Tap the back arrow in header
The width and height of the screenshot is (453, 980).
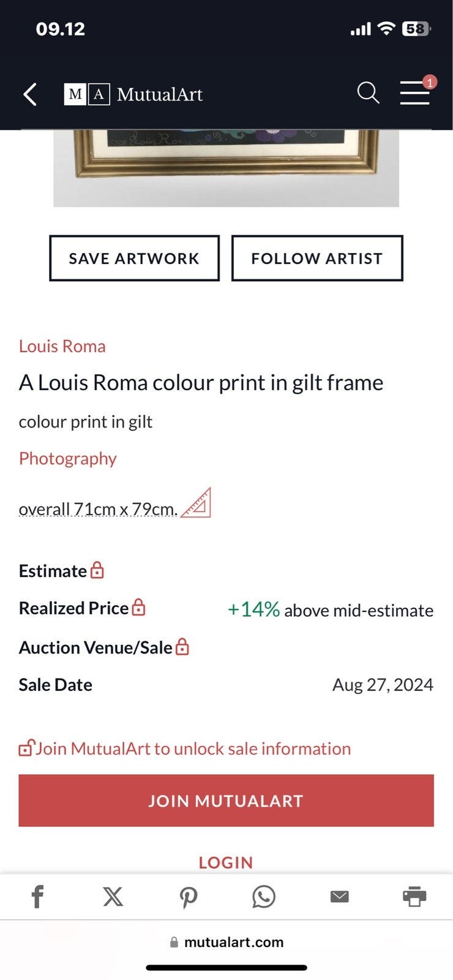[x=30, y=94]
